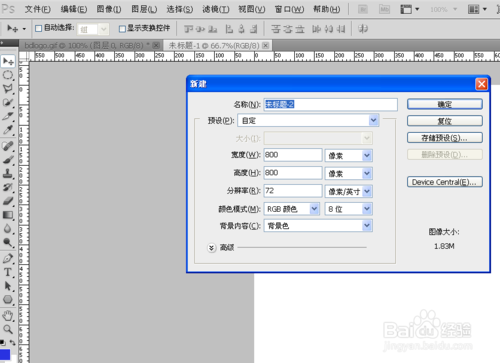Image resolution: width=500 pixels, height=363 pixels.
Task: Select the Blur tool droplet icon
Action: coord(8,228)
